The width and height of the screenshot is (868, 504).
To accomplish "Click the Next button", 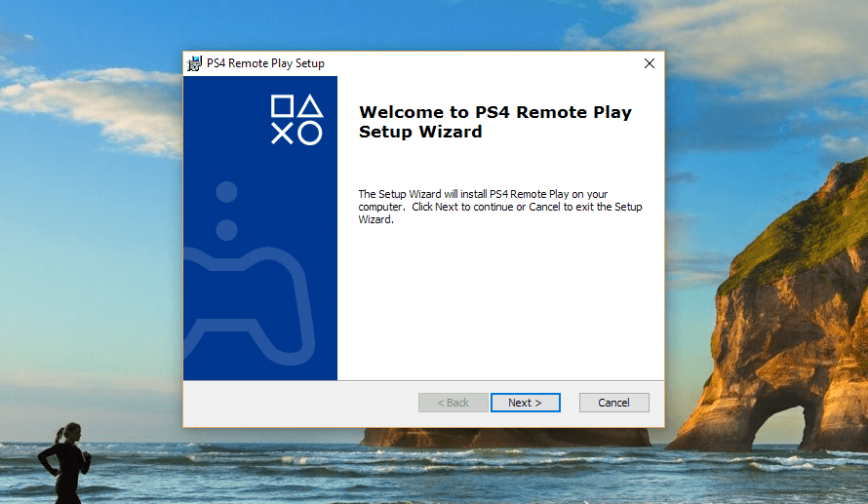I will click(525, 403).
